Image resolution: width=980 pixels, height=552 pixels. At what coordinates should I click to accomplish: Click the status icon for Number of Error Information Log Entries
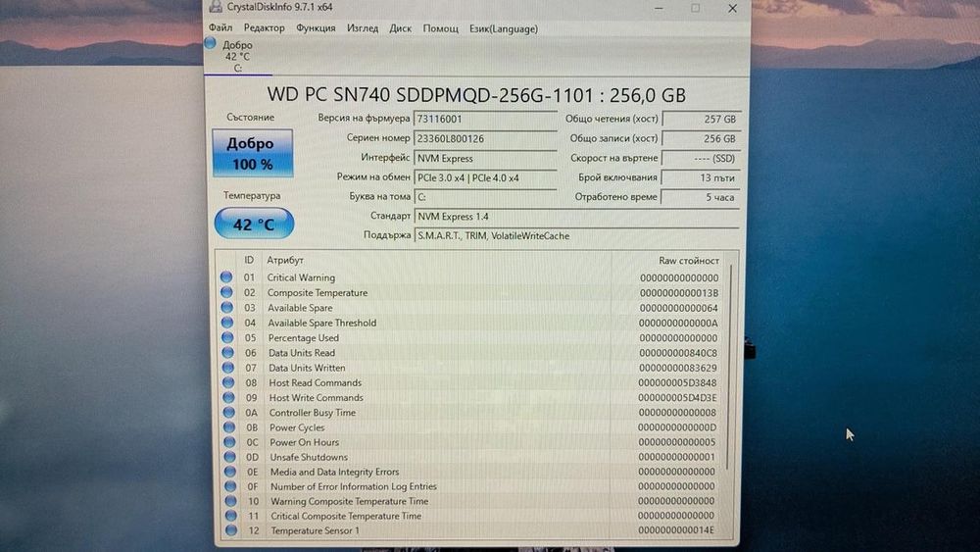tap(230, 485)
